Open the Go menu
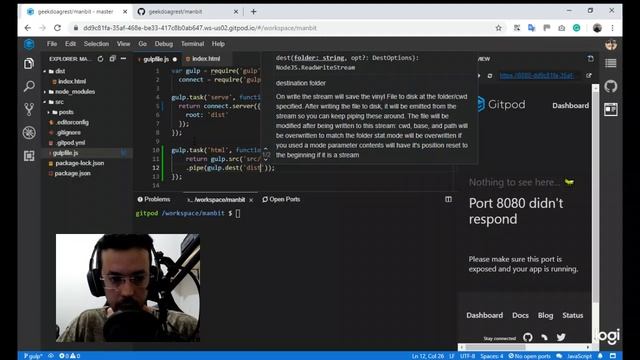This screenshot has width=640, height=360. tap(142, 44)
